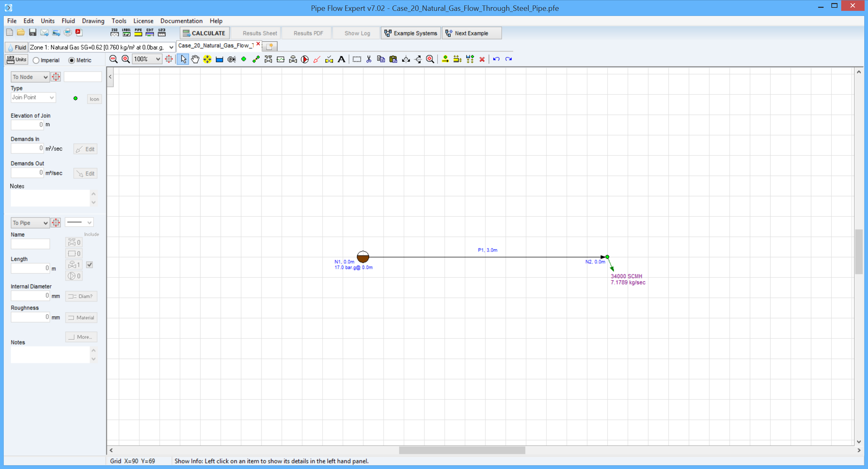Toggle the Include checkbox beside control valve
Screen dimensions: 868x469
[x=90, y=265]
